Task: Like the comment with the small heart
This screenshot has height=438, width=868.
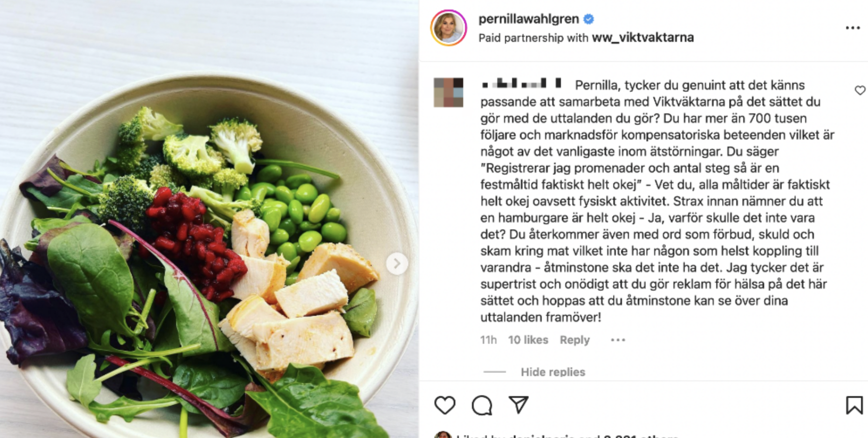Action: click(860, 90)
